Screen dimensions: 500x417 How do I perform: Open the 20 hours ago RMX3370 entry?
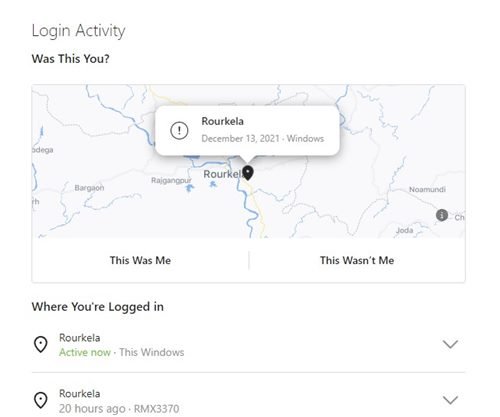point(248,400)
